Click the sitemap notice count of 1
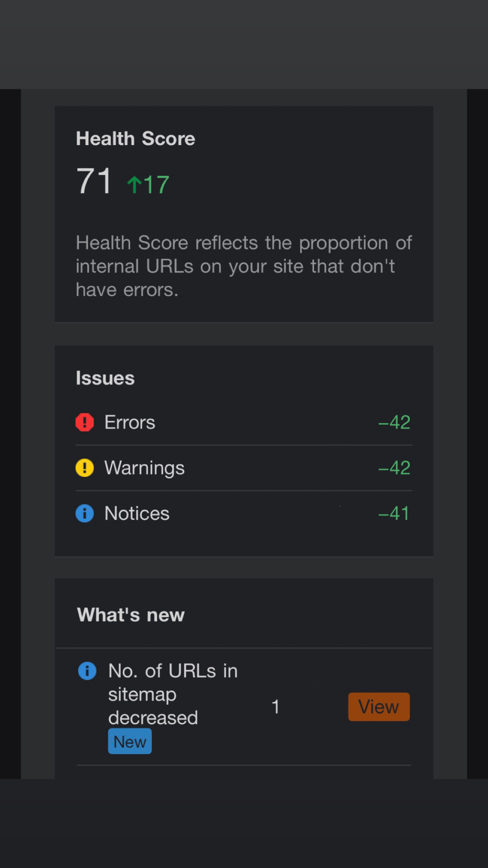Viewport: 488px width, 868px height. (x=276, y=707)
